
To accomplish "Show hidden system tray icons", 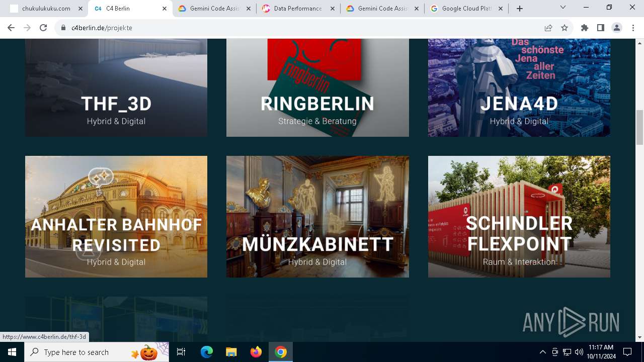I will click(542, 352).
